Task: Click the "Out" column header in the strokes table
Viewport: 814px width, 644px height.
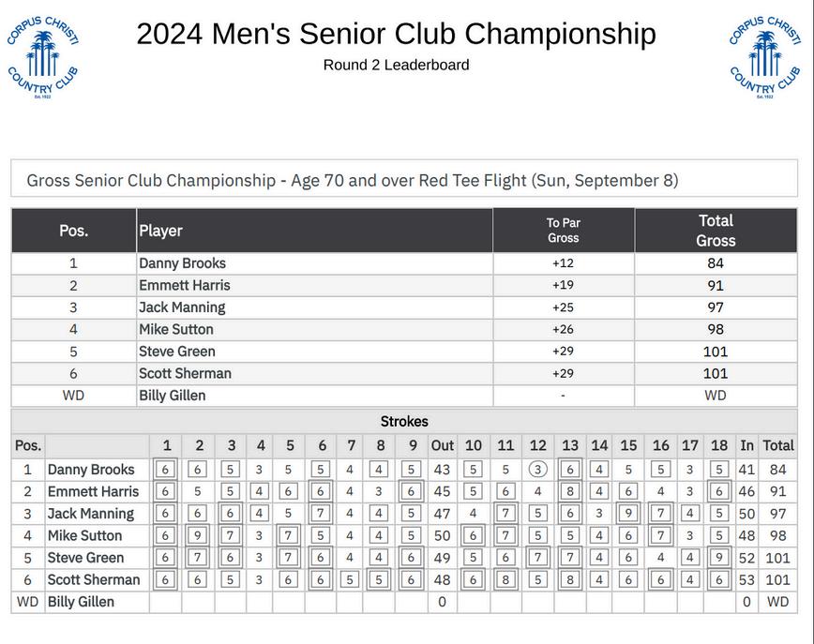Action: coord(442,446)
